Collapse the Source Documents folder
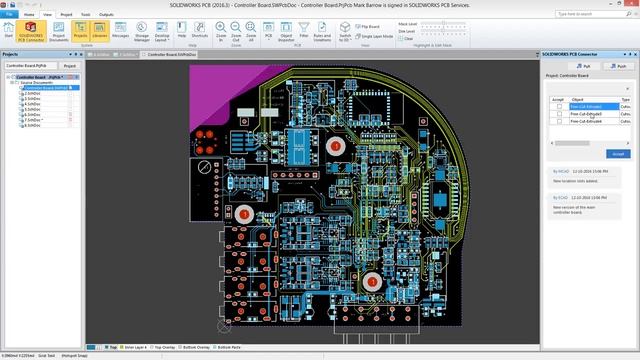 [x=12, y=82]
